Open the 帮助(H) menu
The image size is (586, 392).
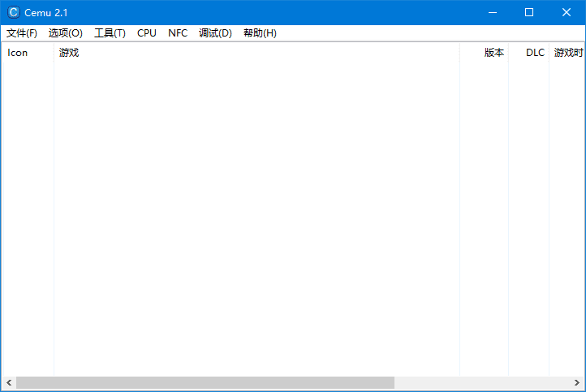pos(260,33)
